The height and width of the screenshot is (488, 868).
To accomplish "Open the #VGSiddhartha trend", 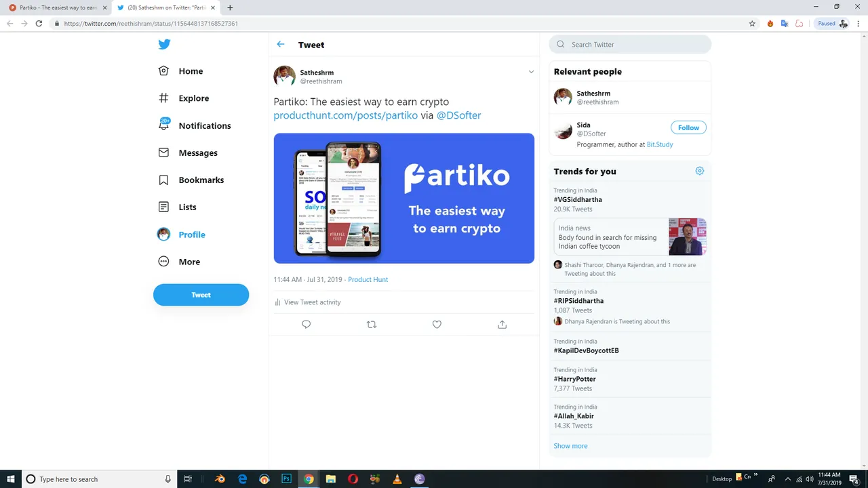I will pos(578,199).
